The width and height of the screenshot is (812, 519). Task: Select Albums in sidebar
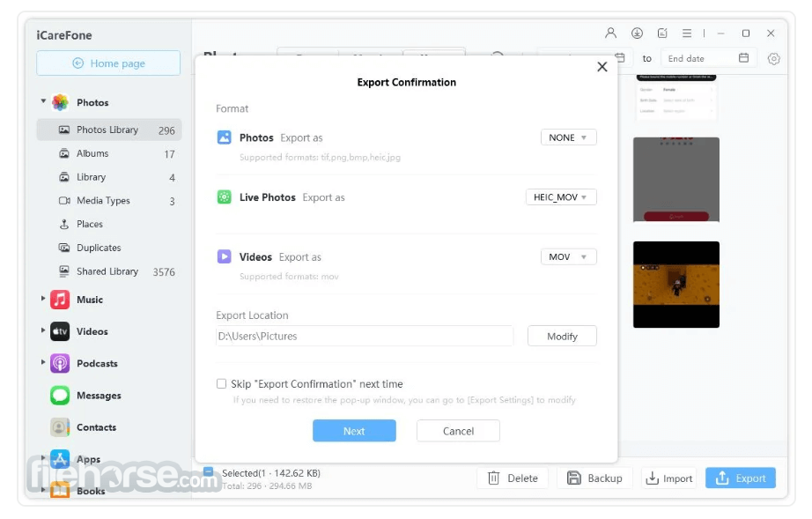tap(108, 153)
